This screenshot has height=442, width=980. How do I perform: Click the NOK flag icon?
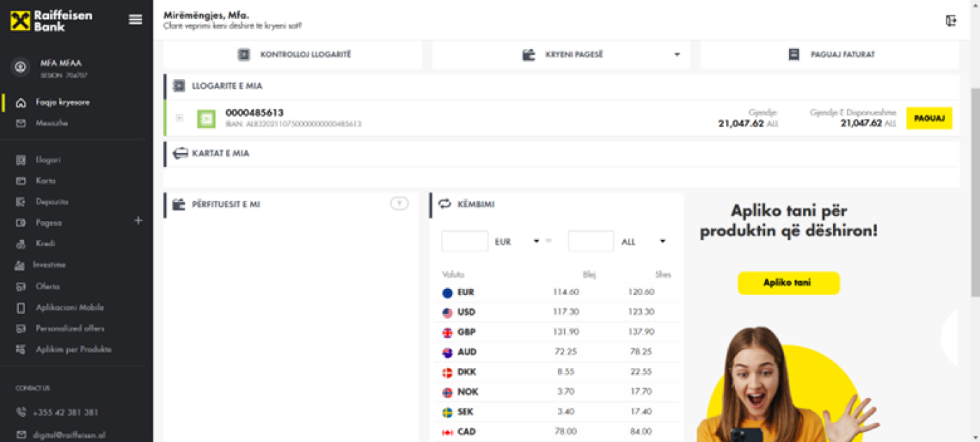[x=448, y=392]
